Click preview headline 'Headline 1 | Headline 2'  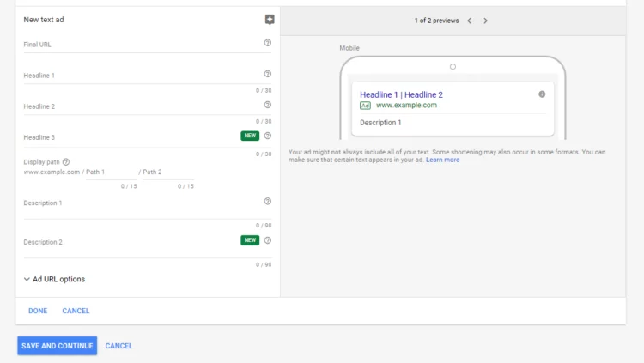401,94
